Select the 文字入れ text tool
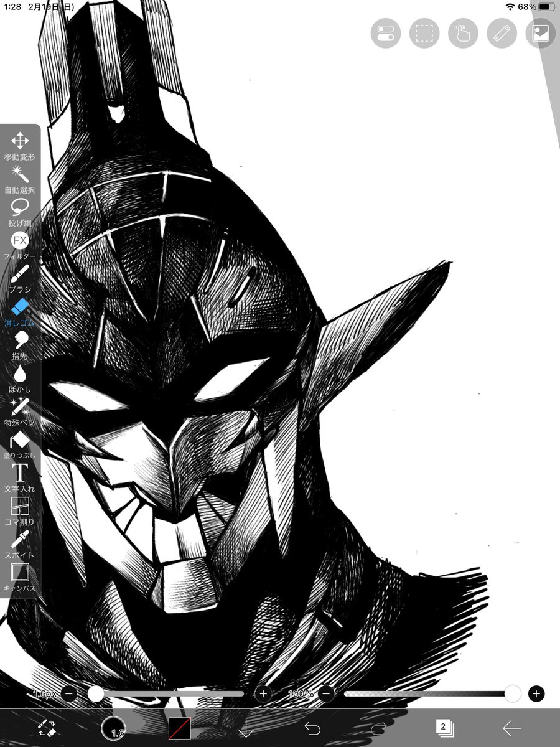The image size is (560, 747). point(20,477)
